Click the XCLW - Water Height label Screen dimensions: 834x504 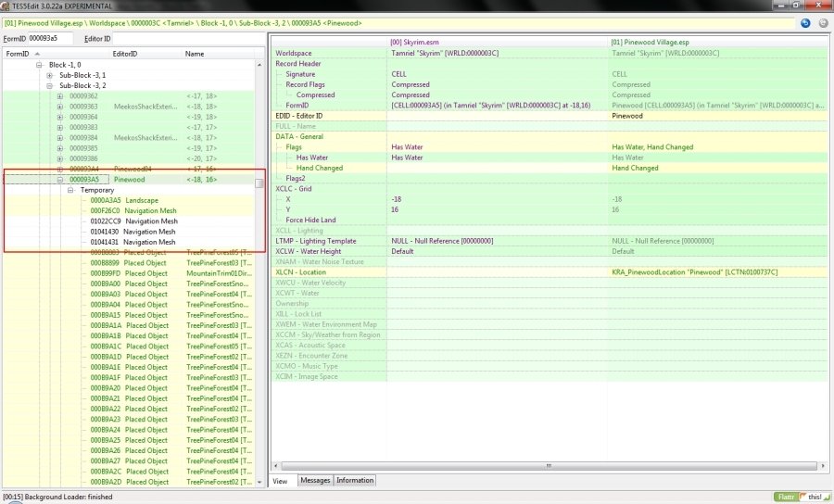click(308, 251)
